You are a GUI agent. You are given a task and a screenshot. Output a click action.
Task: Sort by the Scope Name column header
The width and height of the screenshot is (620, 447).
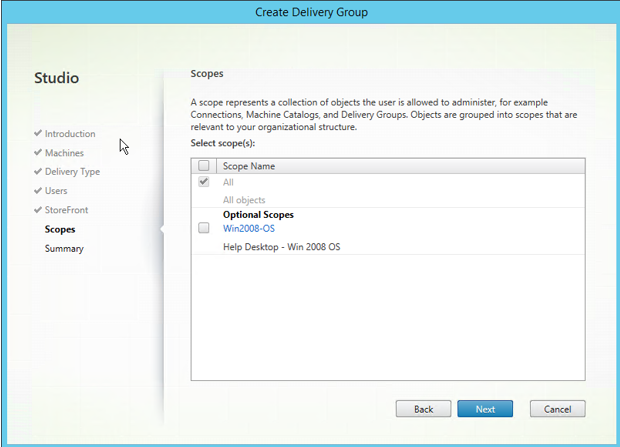(x=249, y=166)
